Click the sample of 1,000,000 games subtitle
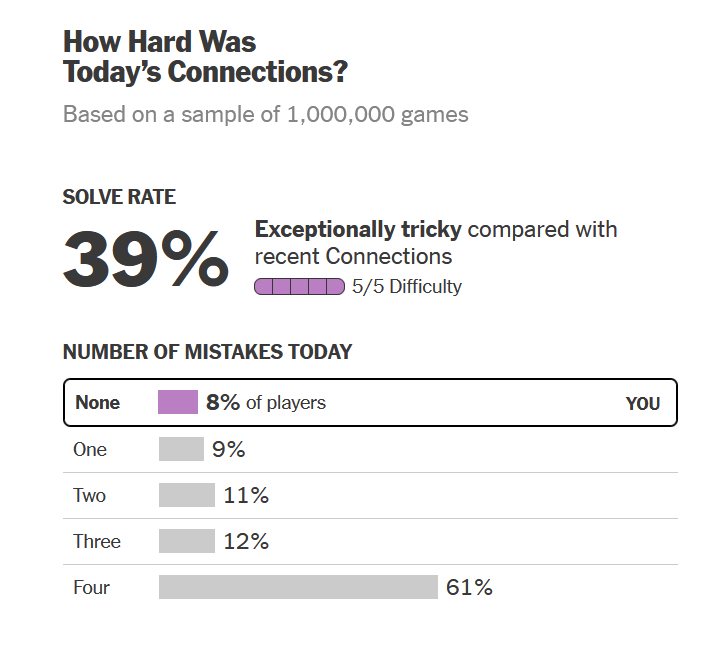This screenshot has width=728, height=647. pyautogui.click(x=265, y=114)
